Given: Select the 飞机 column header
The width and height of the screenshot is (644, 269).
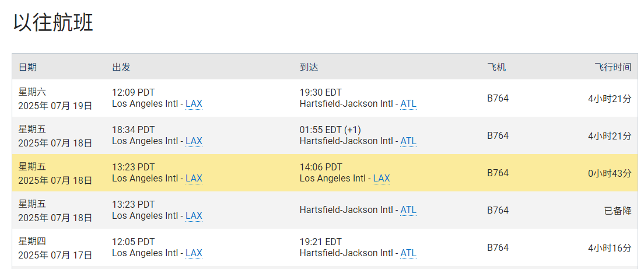Looking at the screenshot, I should [x=496, y=67].
